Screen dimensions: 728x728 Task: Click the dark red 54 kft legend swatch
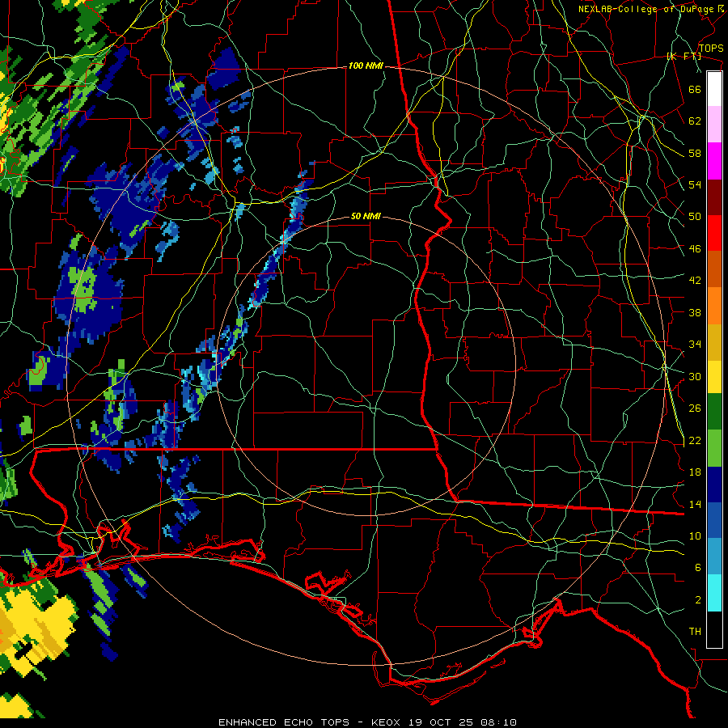coord(714,197)
